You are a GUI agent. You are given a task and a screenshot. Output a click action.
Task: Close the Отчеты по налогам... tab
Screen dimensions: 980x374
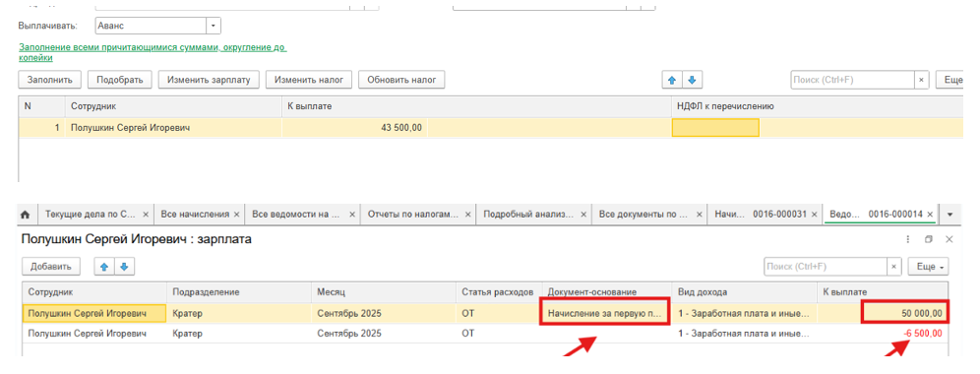click(467, 214)
